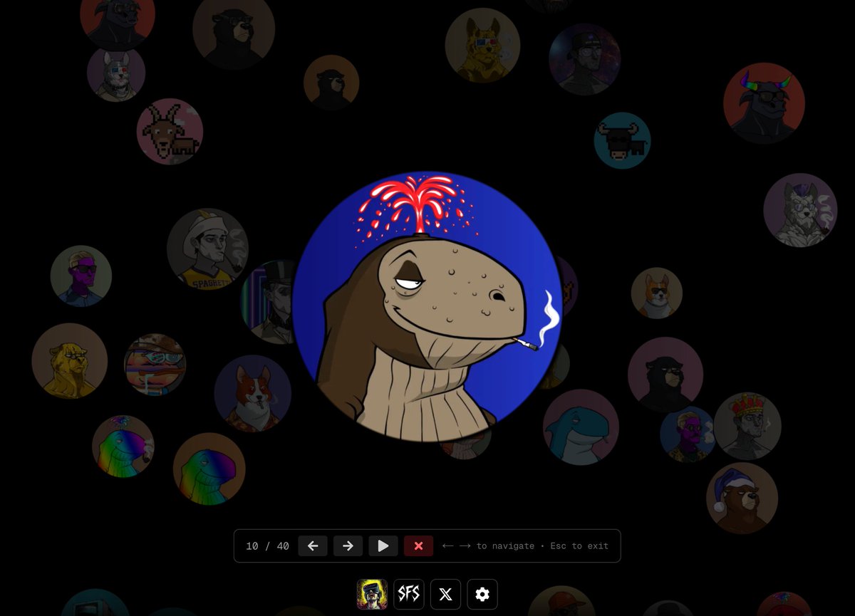Select the golden cheetah avatar bubble
The width and height of the screenshot is (855, 616).
(x=69, y=360)
